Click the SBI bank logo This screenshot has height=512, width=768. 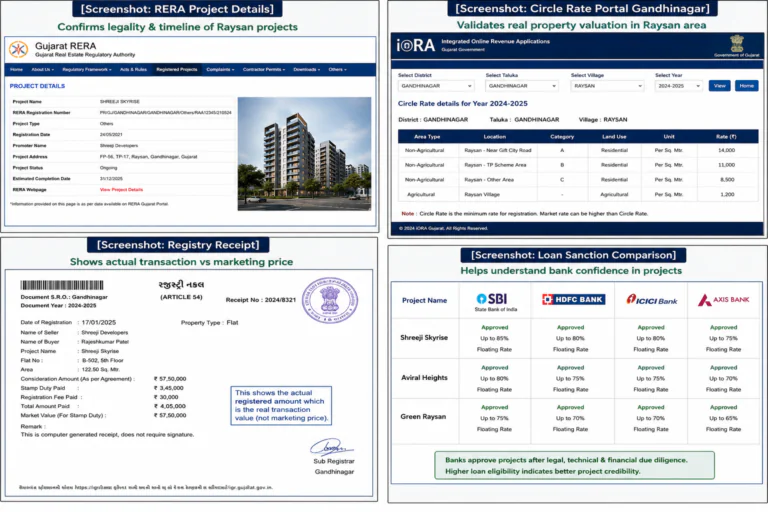point(492,298)
